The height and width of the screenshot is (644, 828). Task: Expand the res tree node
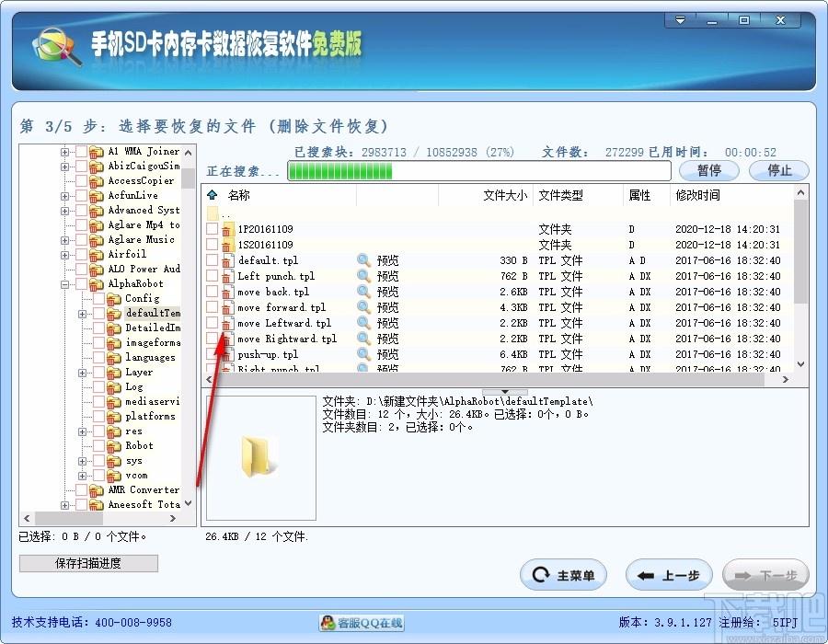[x=83, y=431]
